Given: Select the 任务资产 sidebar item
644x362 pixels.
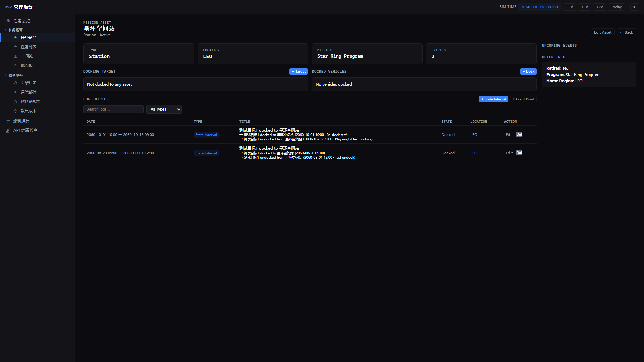Looking at the screenshot, I should tap(38, 38).
